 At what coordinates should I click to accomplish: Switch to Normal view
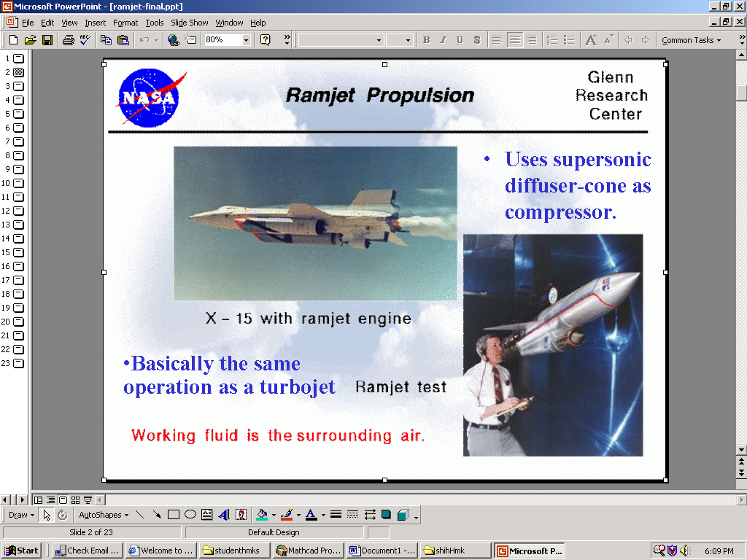38,500
